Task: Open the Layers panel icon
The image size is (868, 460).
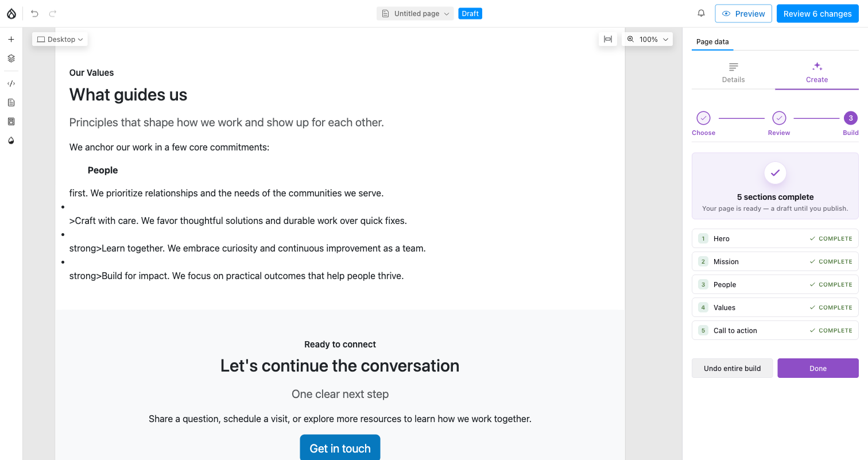Action: (x=11, y=59)
